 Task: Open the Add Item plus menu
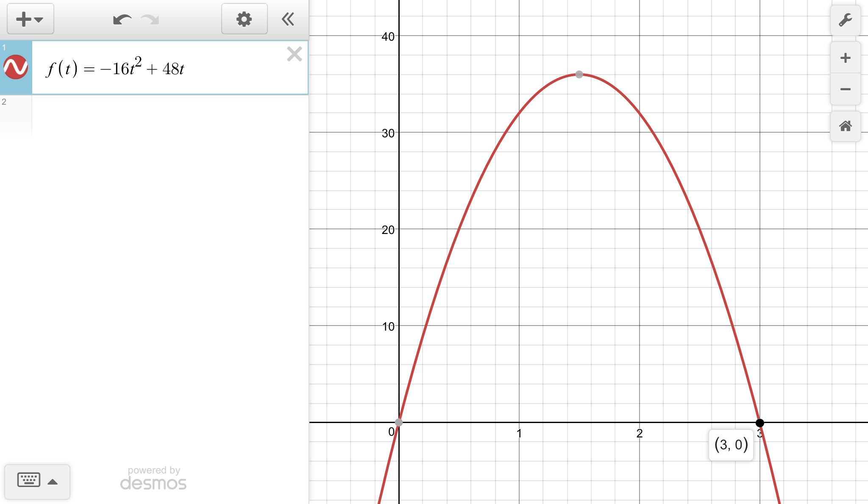click(x=30, y=19)
